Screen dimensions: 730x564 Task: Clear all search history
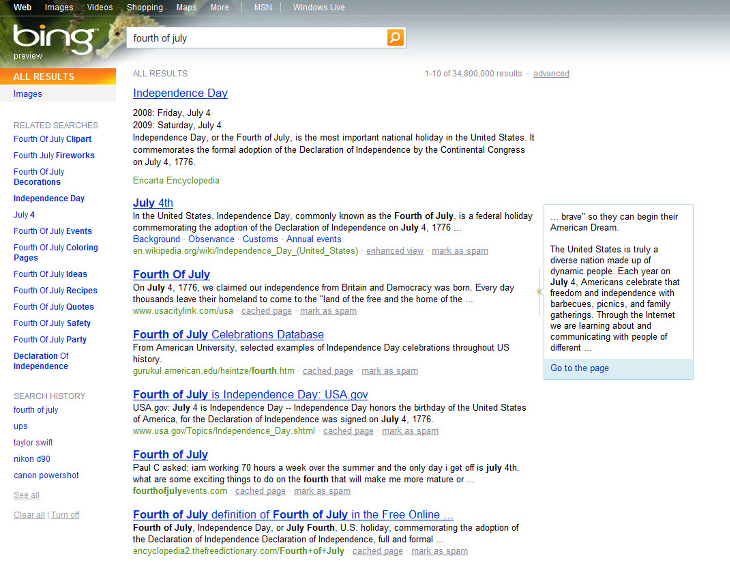29,515
